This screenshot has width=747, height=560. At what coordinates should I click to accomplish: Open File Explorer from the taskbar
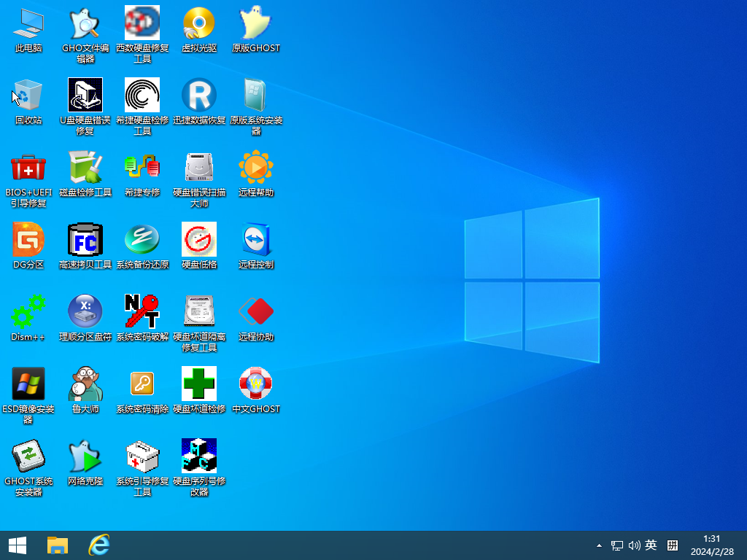click(x=58, y=545)
